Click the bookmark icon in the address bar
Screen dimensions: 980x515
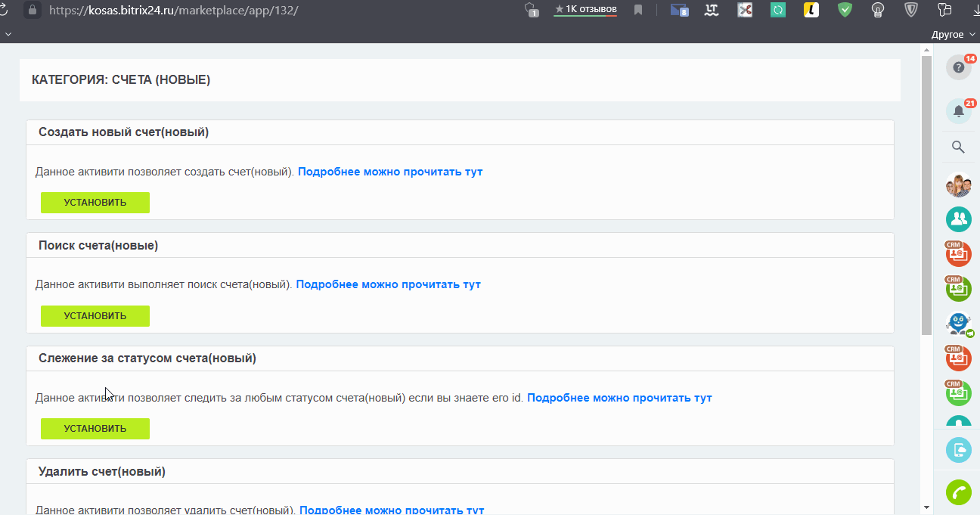[638, 10]
